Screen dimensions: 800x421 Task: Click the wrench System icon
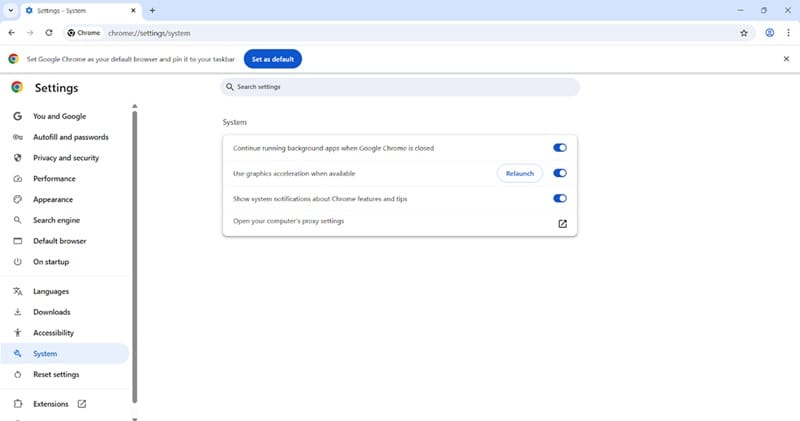[17, 353]
